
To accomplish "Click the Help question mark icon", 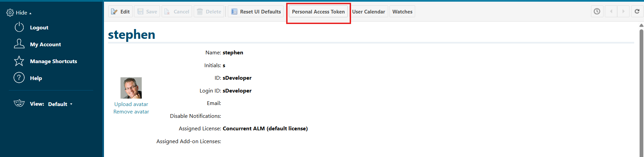I will 19,78.
